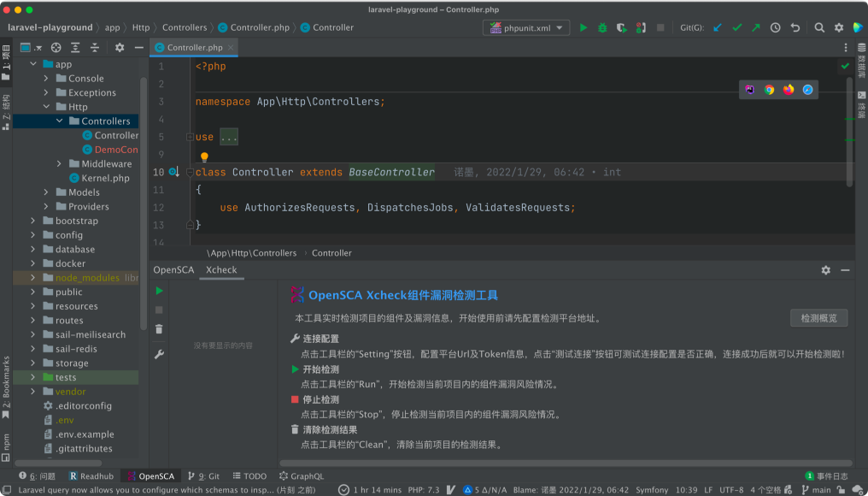Collapse the Http folder
This screenshot has height=496, width=868.
[x=46, y=107]
